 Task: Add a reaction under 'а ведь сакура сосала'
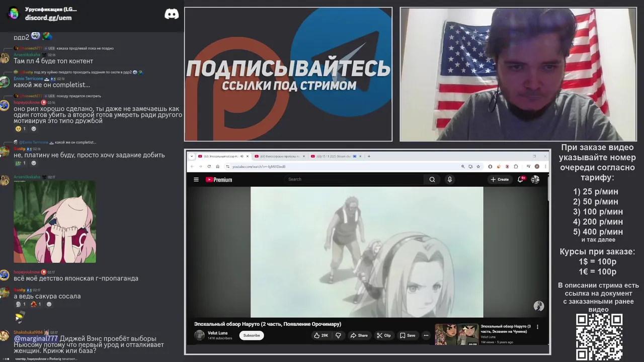(49, 304)
